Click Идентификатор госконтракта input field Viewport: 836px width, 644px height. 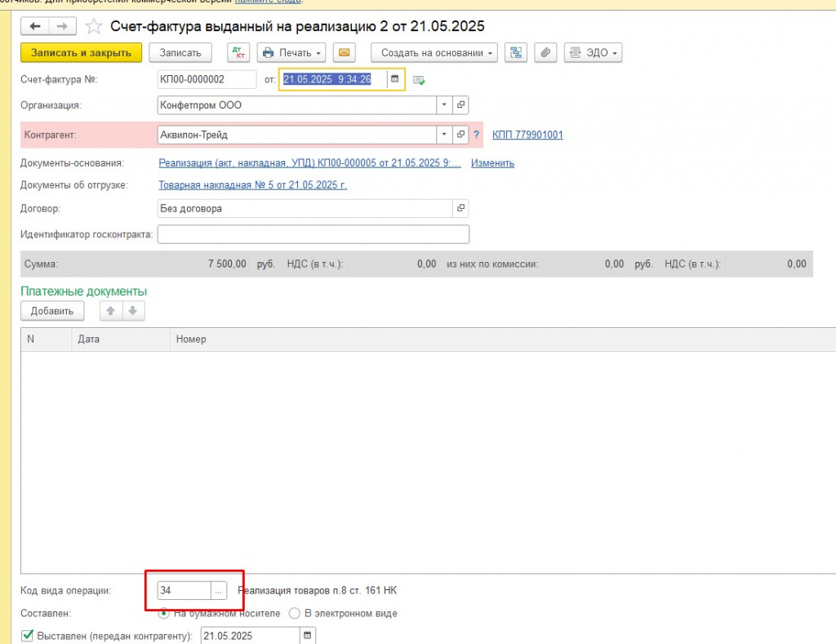pyautogui.click(x=313, y=234)
